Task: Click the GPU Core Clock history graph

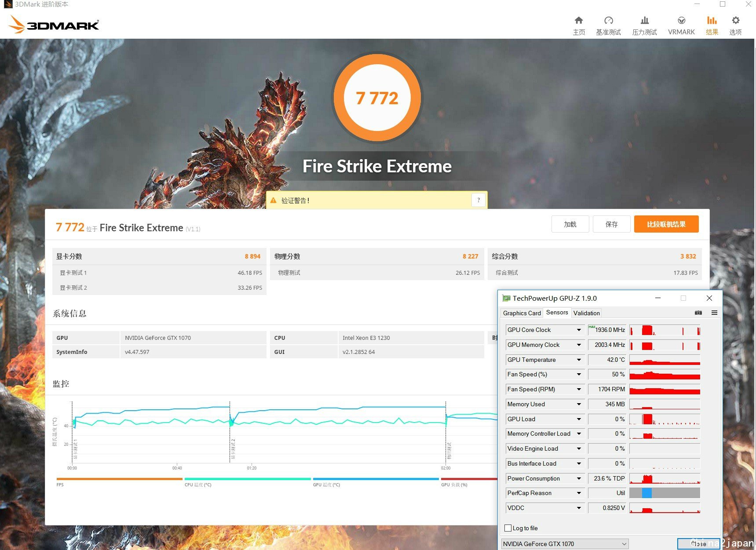Action: [665, 330]
